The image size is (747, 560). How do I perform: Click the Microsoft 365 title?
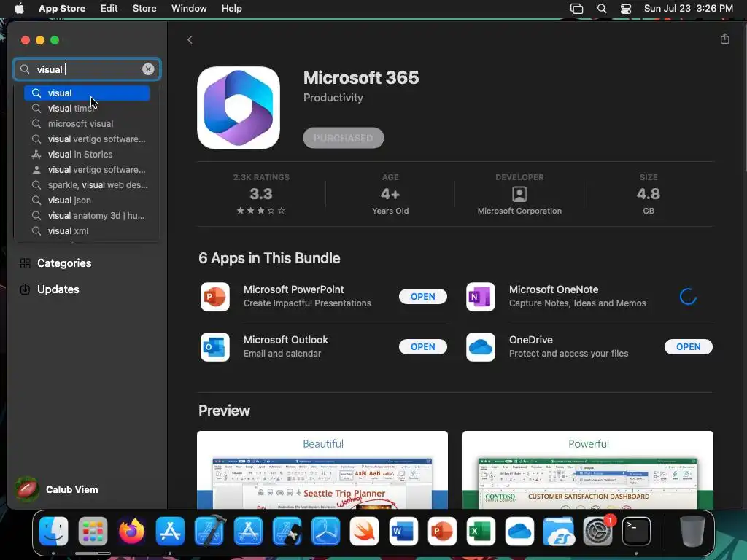point(361,77)
